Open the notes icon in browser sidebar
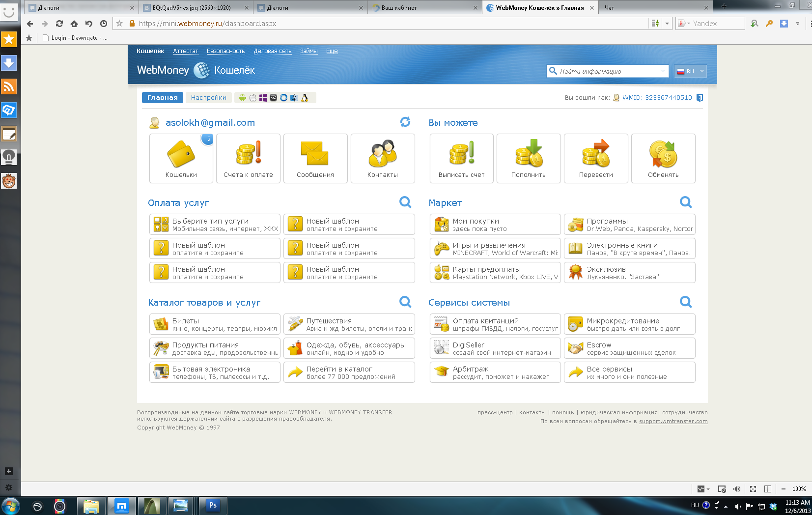Image resolution: width=812 pixels, height=515 pixels. point(9,134)
